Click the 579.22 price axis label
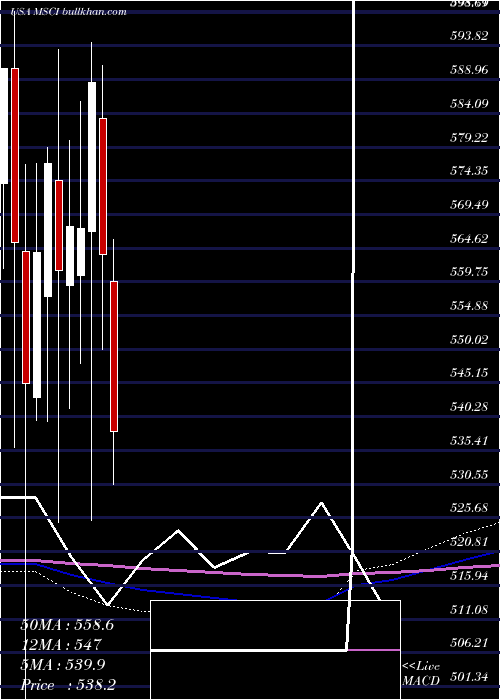 click(x=468, y=138)
